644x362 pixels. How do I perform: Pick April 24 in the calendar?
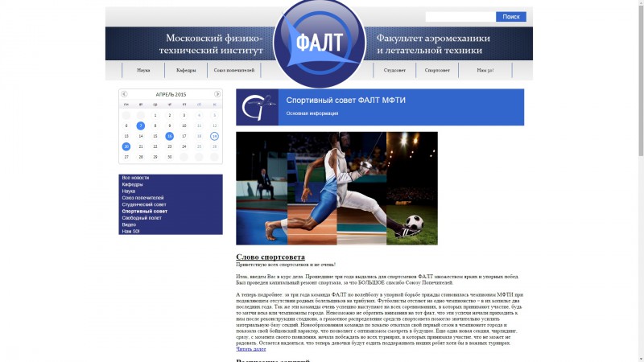(x=184, y=146)
